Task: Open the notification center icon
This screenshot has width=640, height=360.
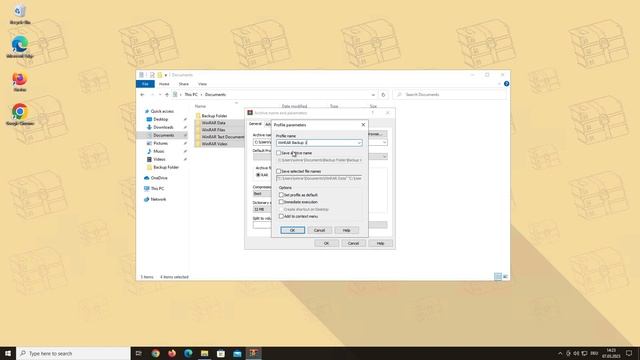Action: click(629, 353)
